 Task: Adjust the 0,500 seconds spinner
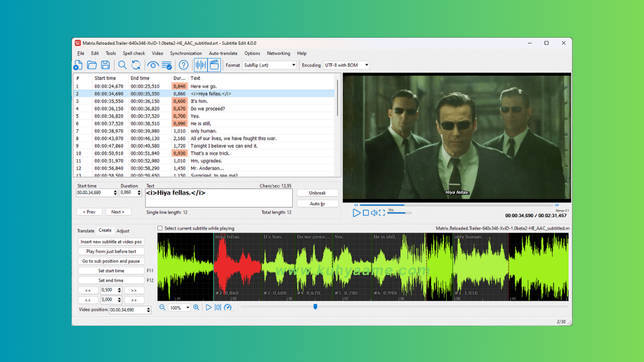119,290
